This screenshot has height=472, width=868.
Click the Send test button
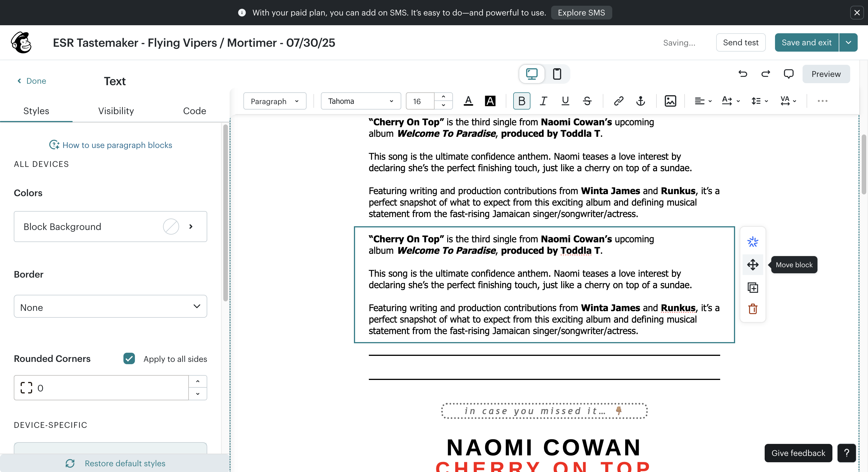pyautogui.click(x=741, y=42)
